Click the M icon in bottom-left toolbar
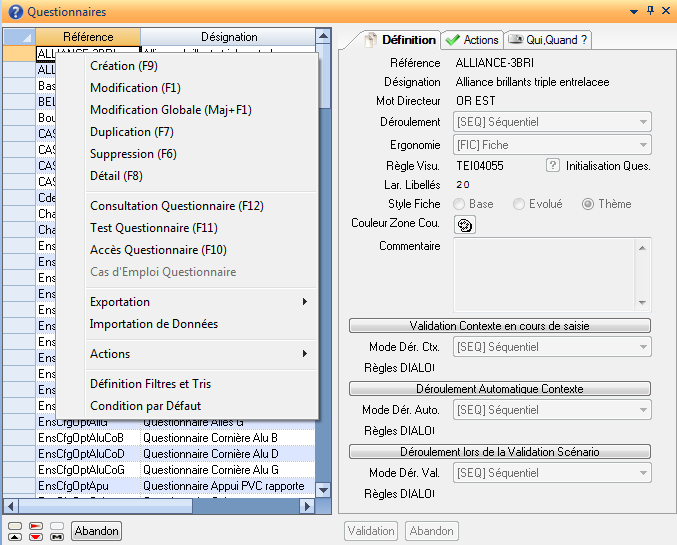Viewport: 677px width, 545px height. pos(57,536)
